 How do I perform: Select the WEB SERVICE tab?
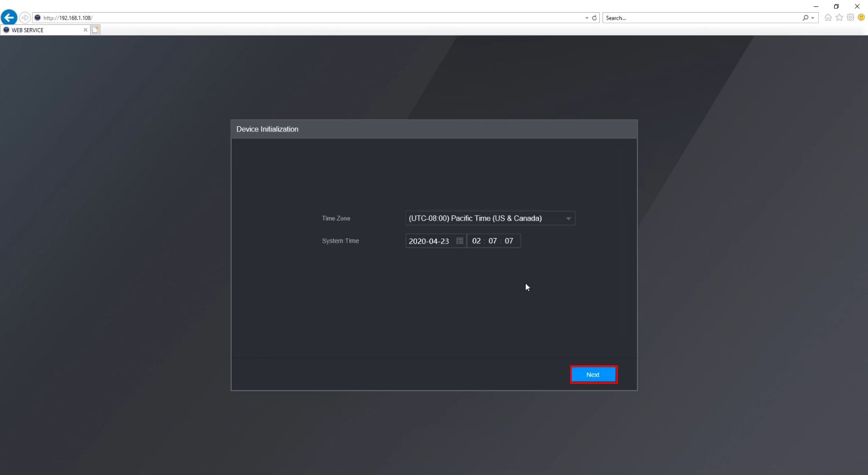[45, 30]
